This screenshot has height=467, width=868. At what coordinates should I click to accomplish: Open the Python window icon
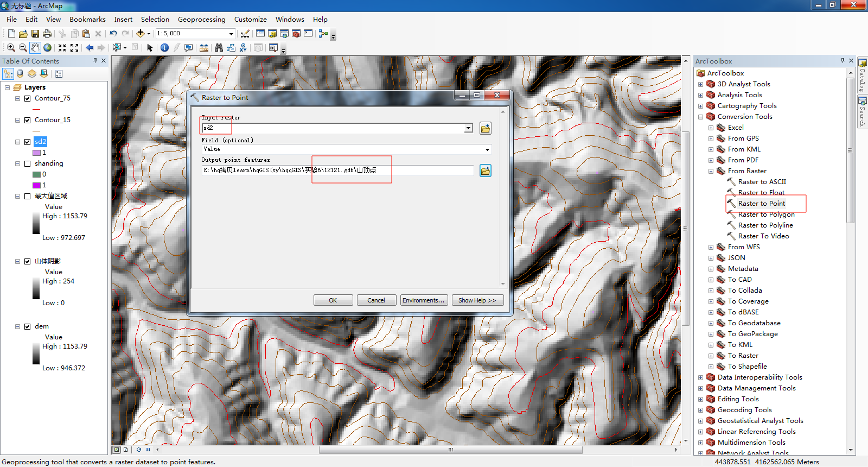click(x=308, y=34)
